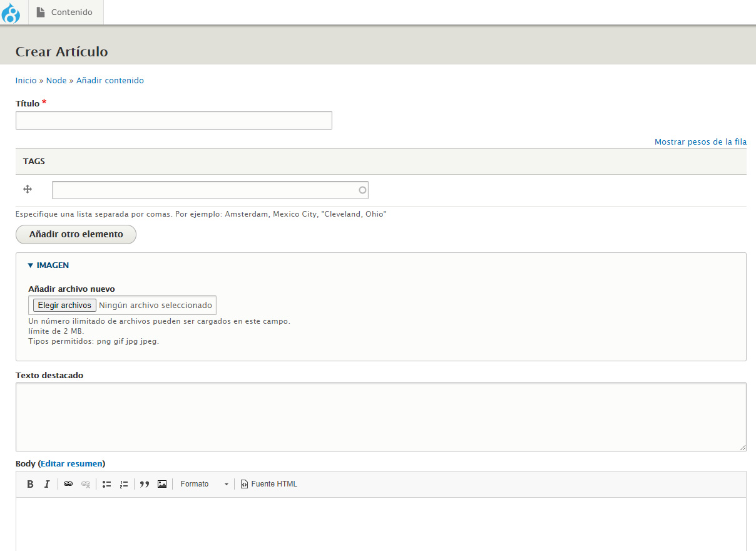756x551 pixels.
Task: Click the Drupal logo home icon
Action: coord(11,13)
